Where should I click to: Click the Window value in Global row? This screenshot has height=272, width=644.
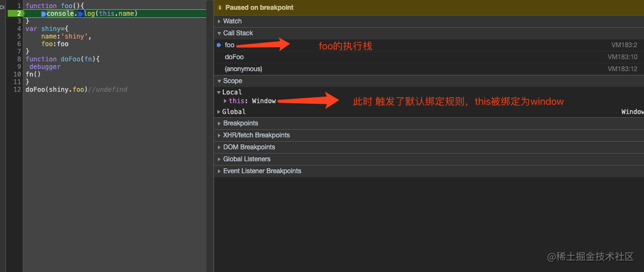(x=633, y=111)
